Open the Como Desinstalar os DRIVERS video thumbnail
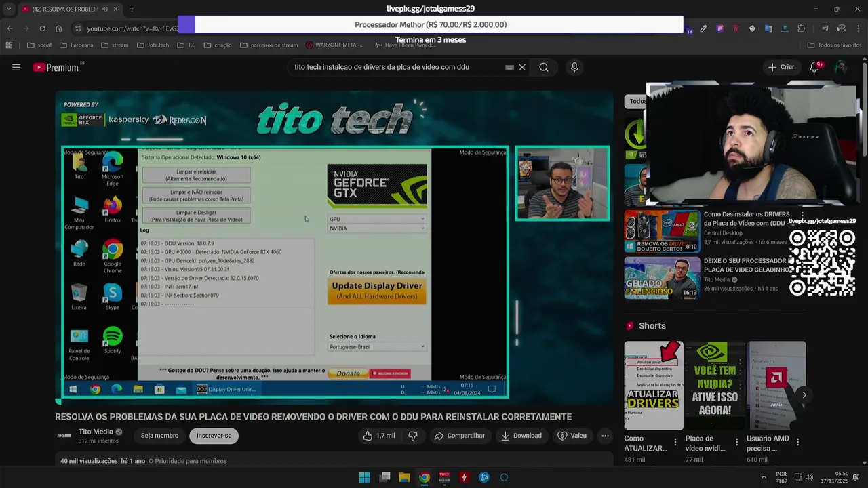 pos(662,231)
